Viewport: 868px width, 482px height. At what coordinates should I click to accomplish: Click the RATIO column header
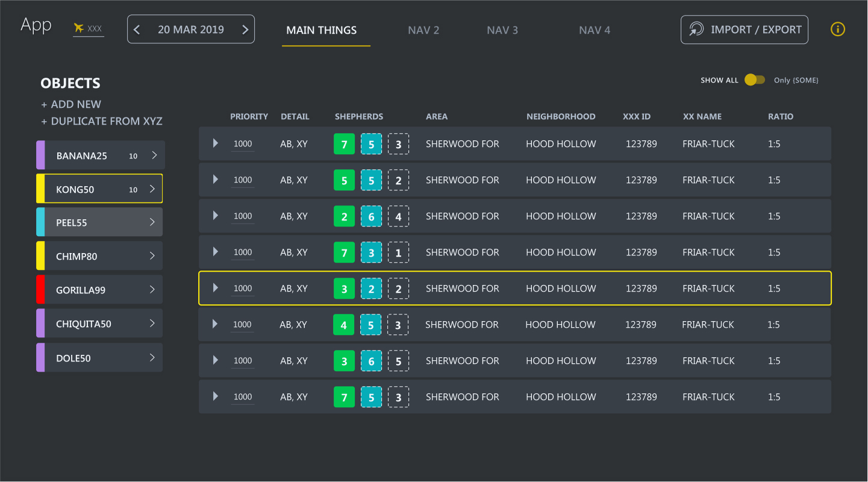[781, 116]
